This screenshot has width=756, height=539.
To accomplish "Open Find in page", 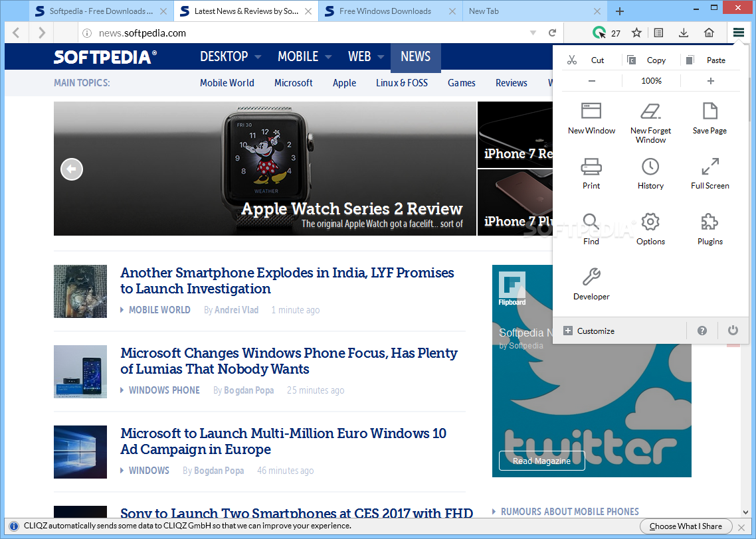I will 591,229.
